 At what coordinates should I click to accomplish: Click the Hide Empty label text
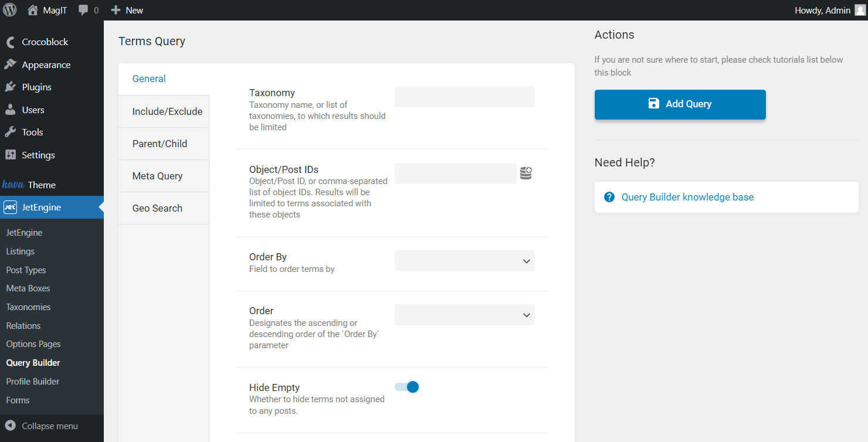click(274, 387)
